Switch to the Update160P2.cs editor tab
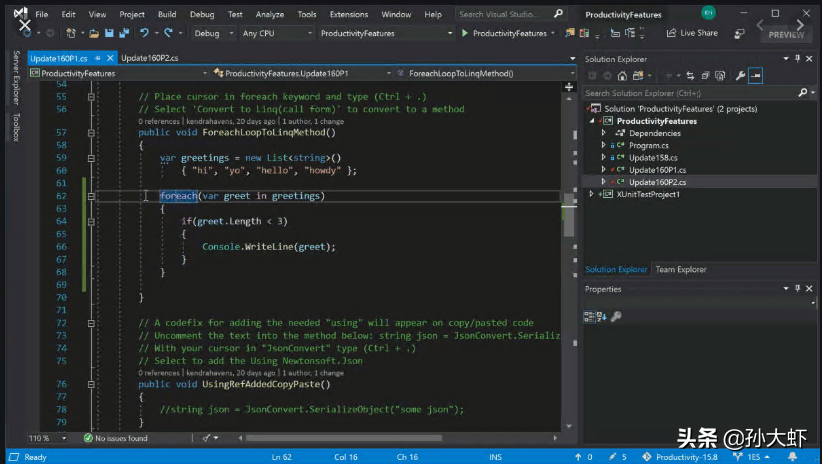Screen dimensions: 822x464 (149, 59)
